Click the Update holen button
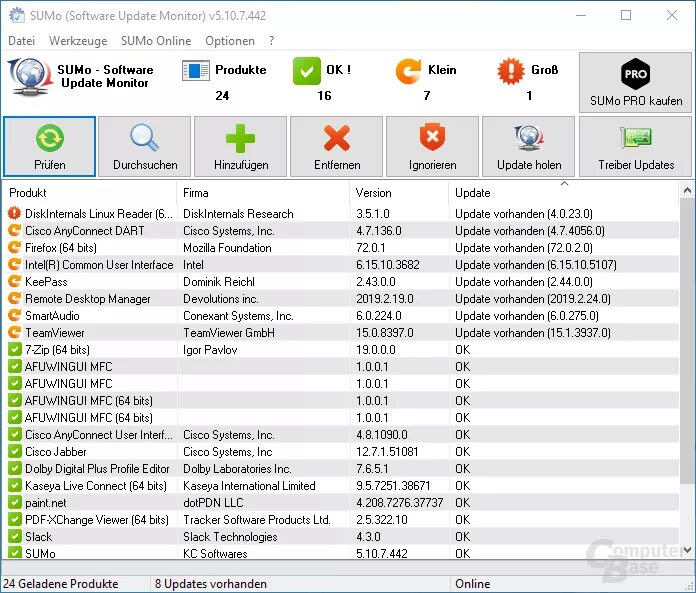696x593 pixels. pos(529,146)
